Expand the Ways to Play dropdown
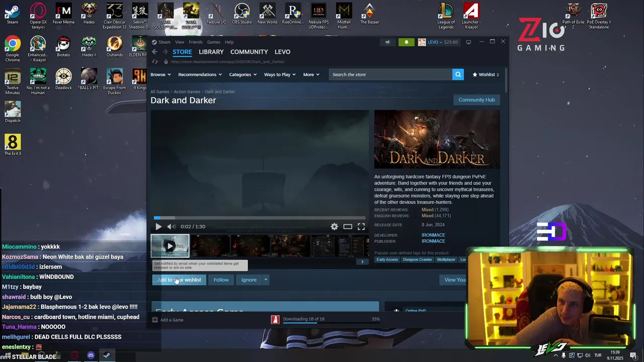Viewport: 644px width, 362px height. [280, 74]
